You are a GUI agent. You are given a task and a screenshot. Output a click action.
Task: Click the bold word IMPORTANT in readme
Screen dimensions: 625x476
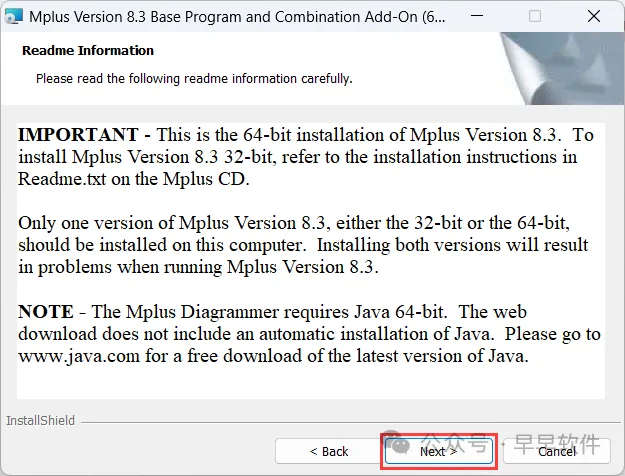coord(78,135)
